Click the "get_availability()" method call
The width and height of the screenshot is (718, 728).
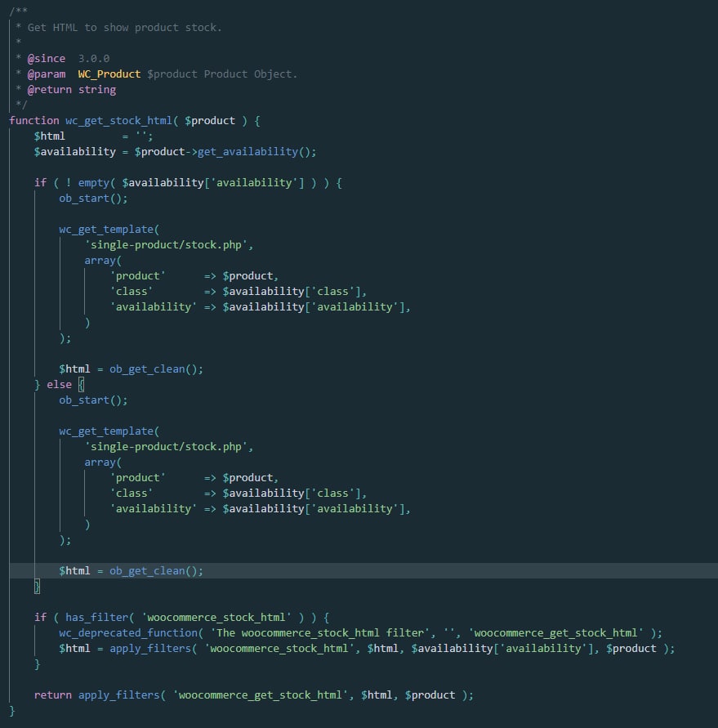(x=253, y=152)
